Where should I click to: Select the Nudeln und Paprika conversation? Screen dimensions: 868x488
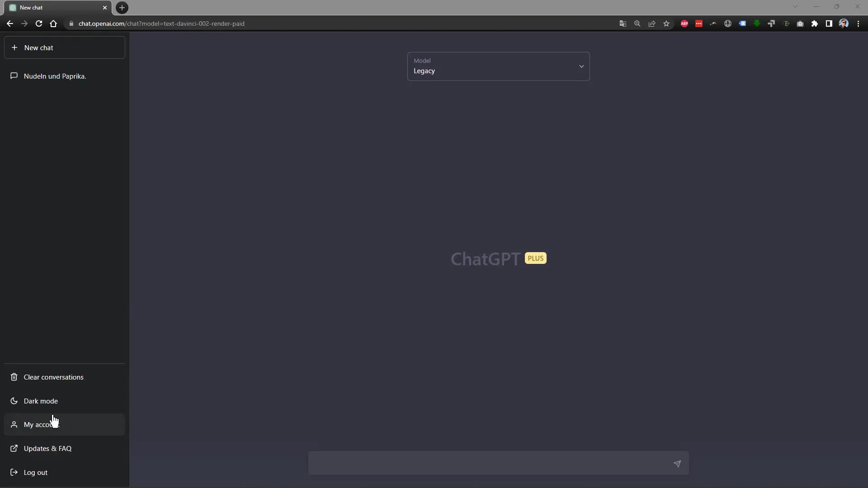(x=55, y=75)
